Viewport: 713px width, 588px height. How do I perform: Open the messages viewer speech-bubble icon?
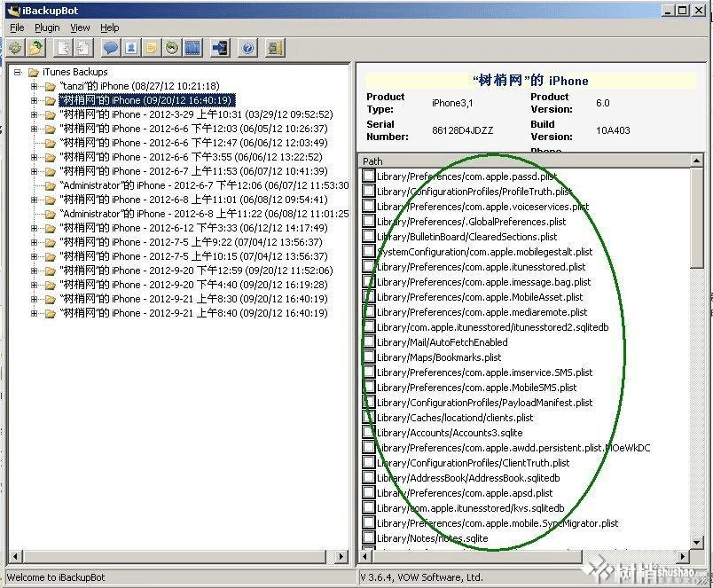111,48
